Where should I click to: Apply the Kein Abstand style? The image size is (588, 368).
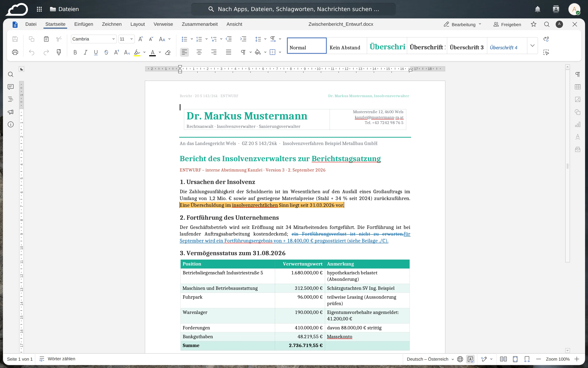coord(347,46)
